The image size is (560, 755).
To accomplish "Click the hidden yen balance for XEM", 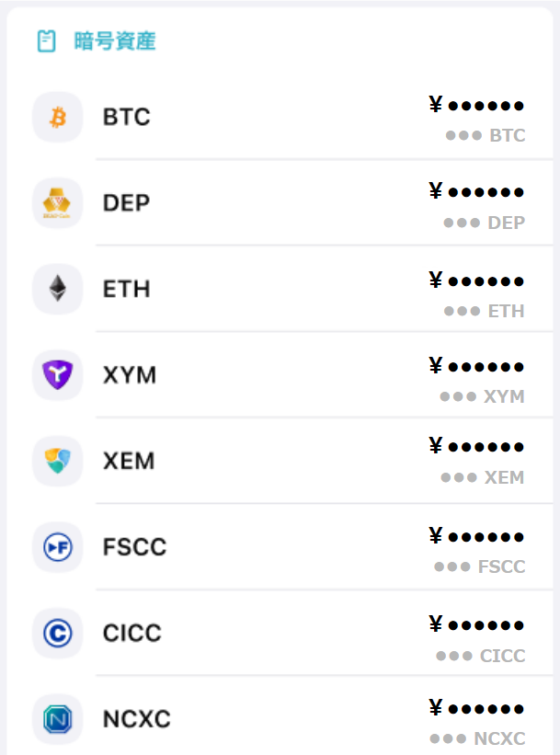I will (476, 446).
